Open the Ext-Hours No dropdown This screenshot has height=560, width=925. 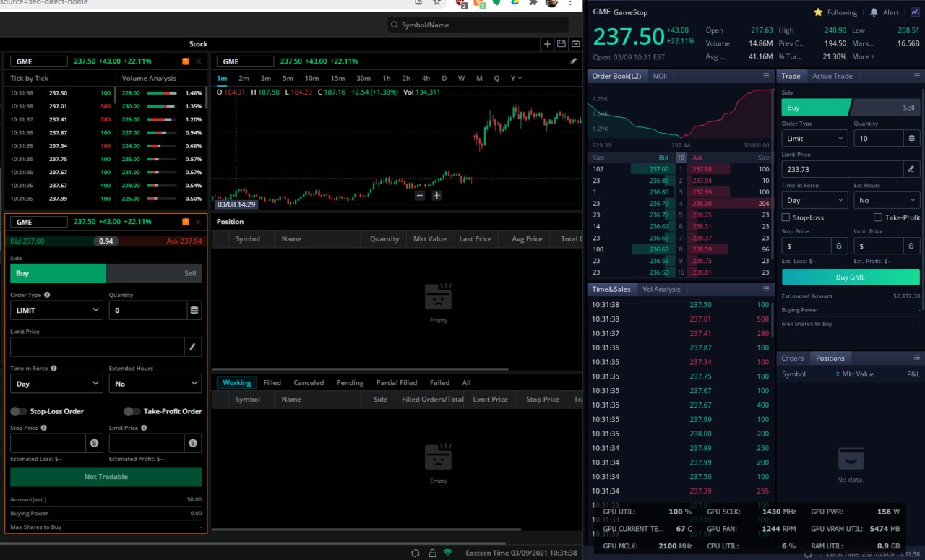(887, 200)
